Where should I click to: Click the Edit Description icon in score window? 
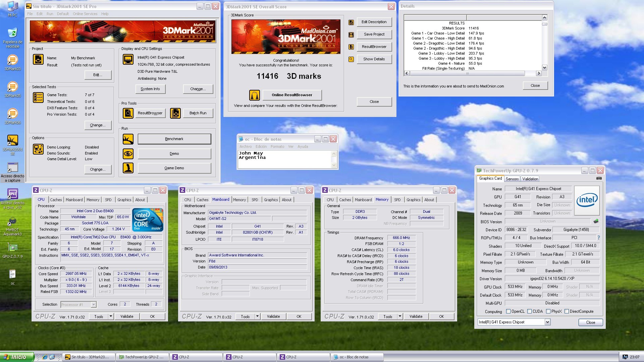pyautogui.click(x=351, y=22)
